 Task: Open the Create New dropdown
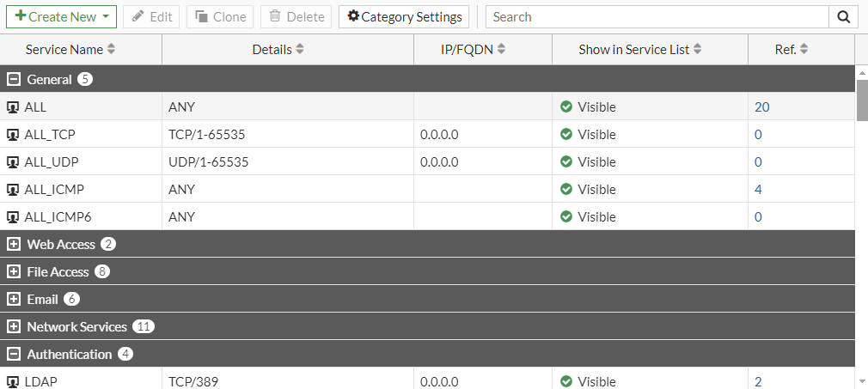tap(105, 16)
